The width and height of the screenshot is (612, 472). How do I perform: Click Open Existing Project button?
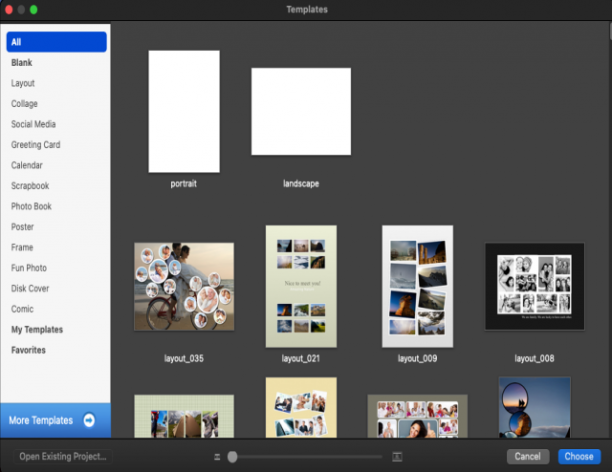(63, 456)
